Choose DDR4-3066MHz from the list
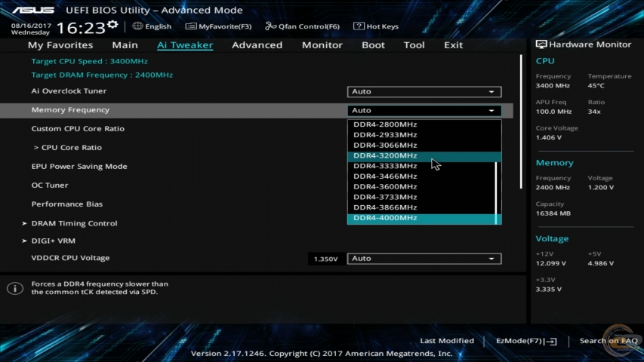644x362 pixels. tap(424, 145)
